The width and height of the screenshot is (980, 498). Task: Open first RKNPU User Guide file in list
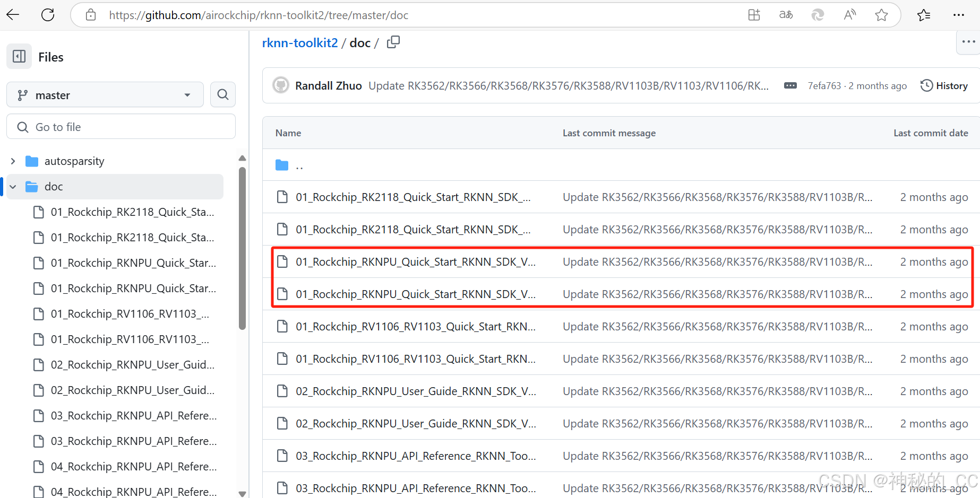pyautogui.click(x=416, y=391)
